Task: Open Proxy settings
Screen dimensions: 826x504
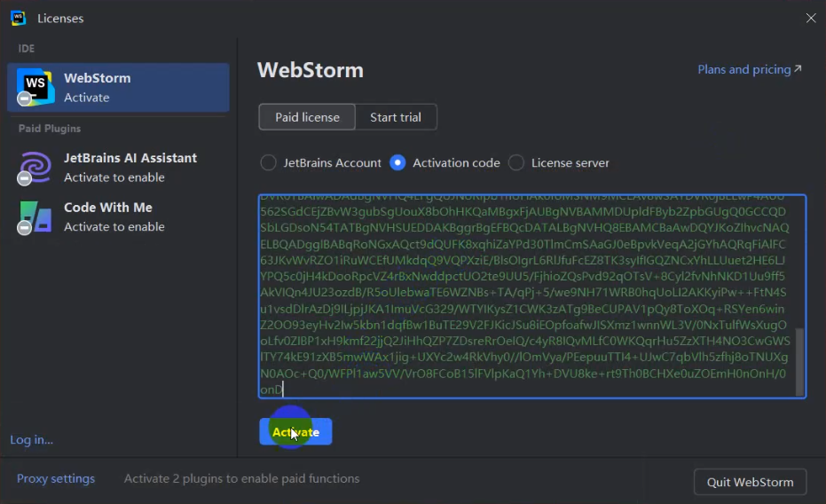Action: tap(56, 479)
